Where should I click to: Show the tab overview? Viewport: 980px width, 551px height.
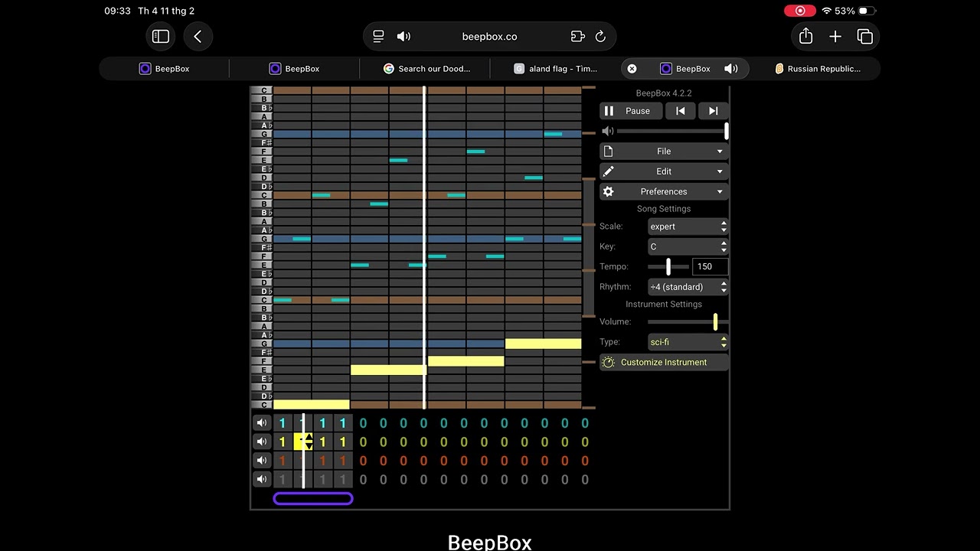pos(865,36)
